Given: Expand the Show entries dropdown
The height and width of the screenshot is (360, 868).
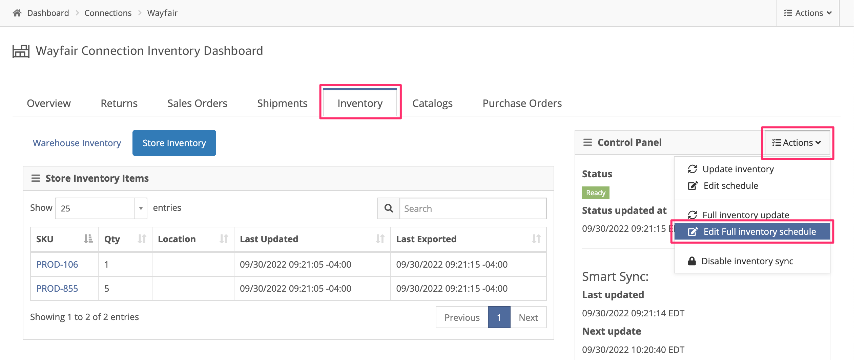Looking at the screenshot, I should [101, 208].
